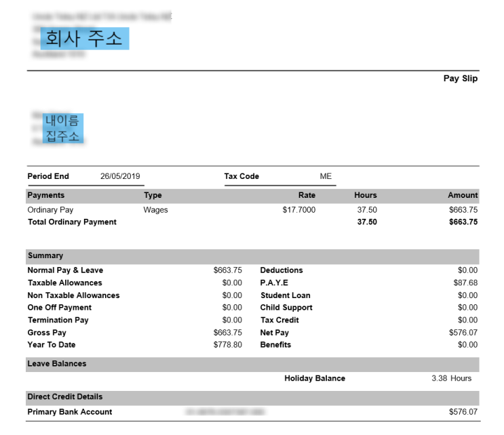Click the Gross Pay value $663.75
This screenshot has height=435, width=504.
tap(227, 333)
